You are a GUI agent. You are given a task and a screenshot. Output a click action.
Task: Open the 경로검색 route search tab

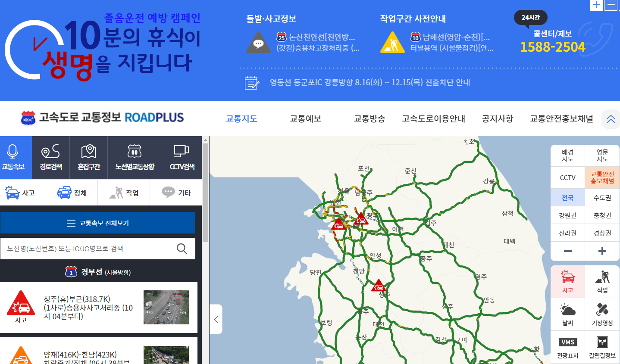(51, 158)
